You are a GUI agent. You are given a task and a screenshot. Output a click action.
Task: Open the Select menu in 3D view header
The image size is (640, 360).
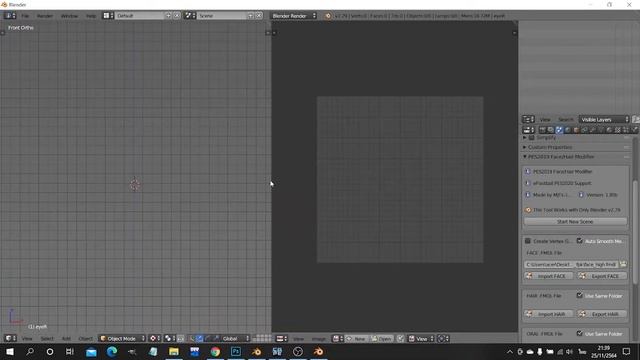(47, 338)
